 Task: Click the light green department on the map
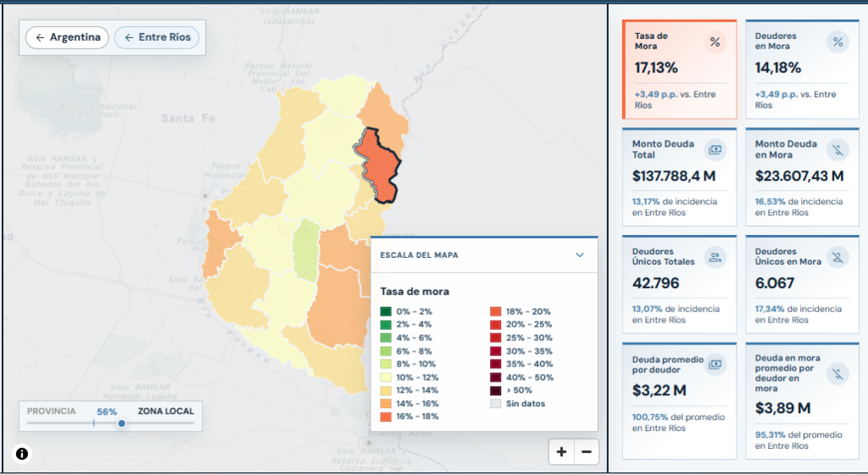coord(306,250)
